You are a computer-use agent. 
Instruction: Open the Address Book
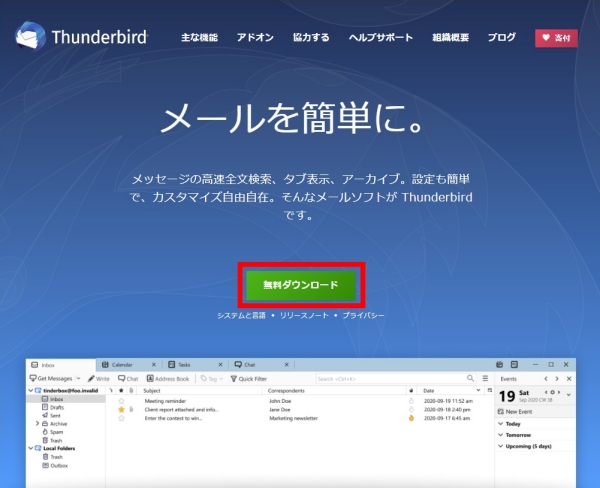click(168, 379)
